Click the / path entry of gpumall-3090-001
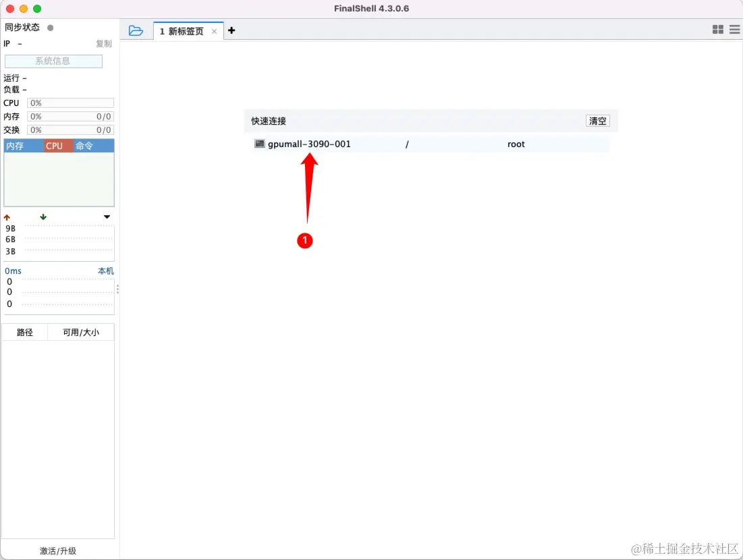The height and width of the screenshot is (560, 743). [x=406, y=144]
